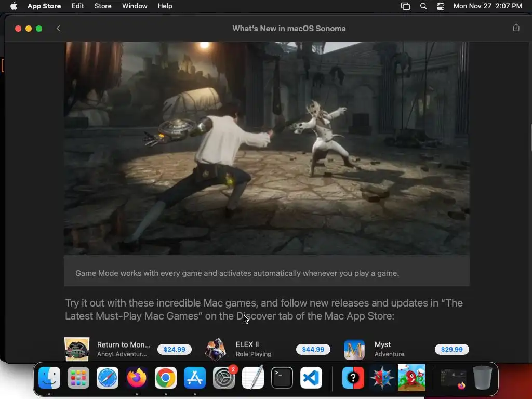Click the Game Mode caption text
This screenshot has width=532, height=399.
pos(237,273)
